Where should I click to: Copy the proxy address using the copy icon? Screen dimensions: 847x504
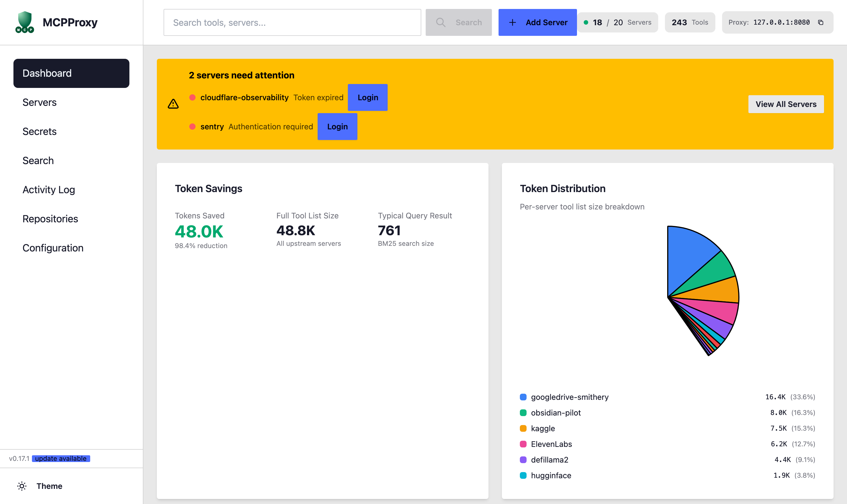pyautogui.click(x=821, y=22)
